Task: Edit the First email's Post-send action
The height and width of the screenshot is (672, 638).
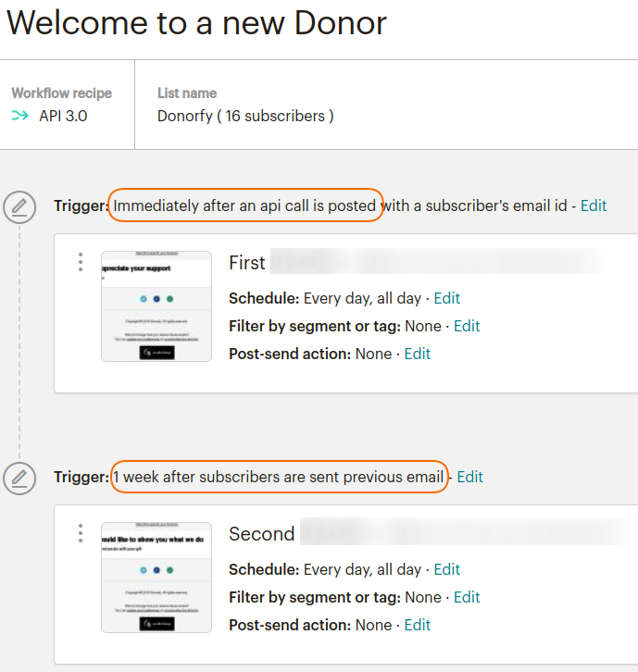Action: tap(418, 354)
